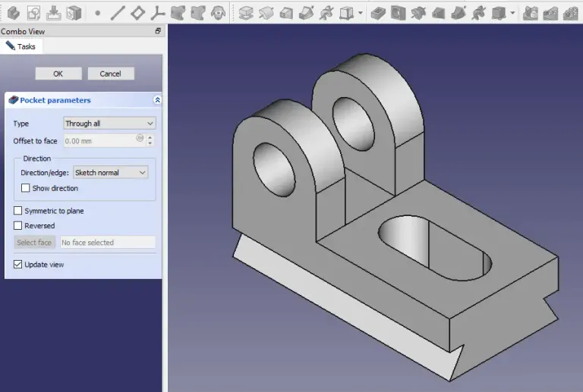Click the Create body icon
This screenshot has height=392, width=583.
tap(14, 13)
